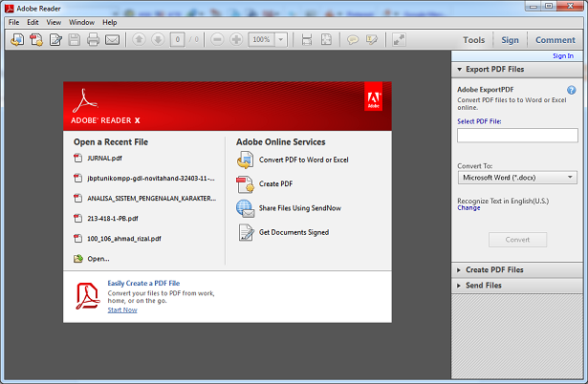Screen dimensions: 588x384
Task: Click the Sign document toolbar icon
Action: pos(55,39)
